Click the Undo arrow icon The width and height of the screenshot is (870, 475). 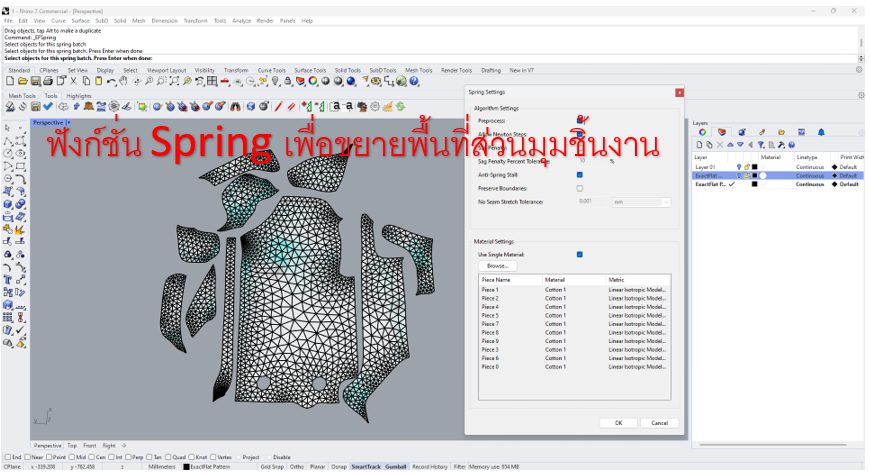tap(111, 82)
